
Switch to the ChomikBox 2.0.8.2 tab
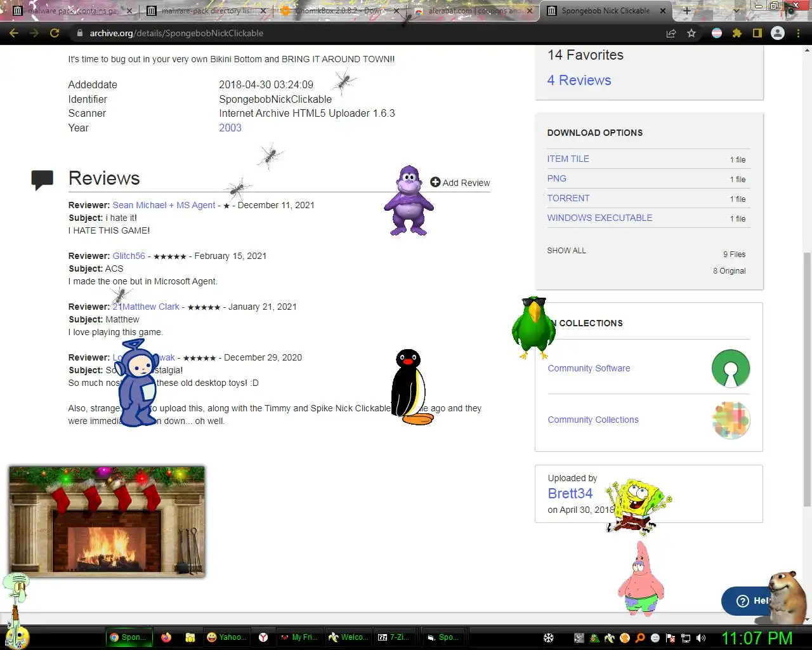click(340, 11)
